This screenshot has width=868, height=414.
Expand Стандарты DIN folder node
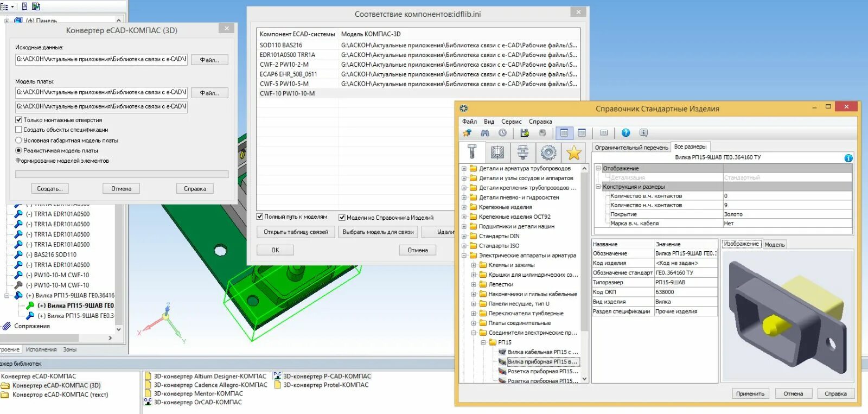(x=464, y=236)
